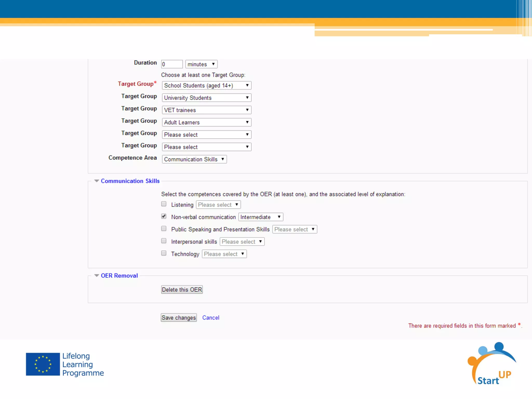Click the Delete this OER button
532x399 pixels.
[182, 290]
